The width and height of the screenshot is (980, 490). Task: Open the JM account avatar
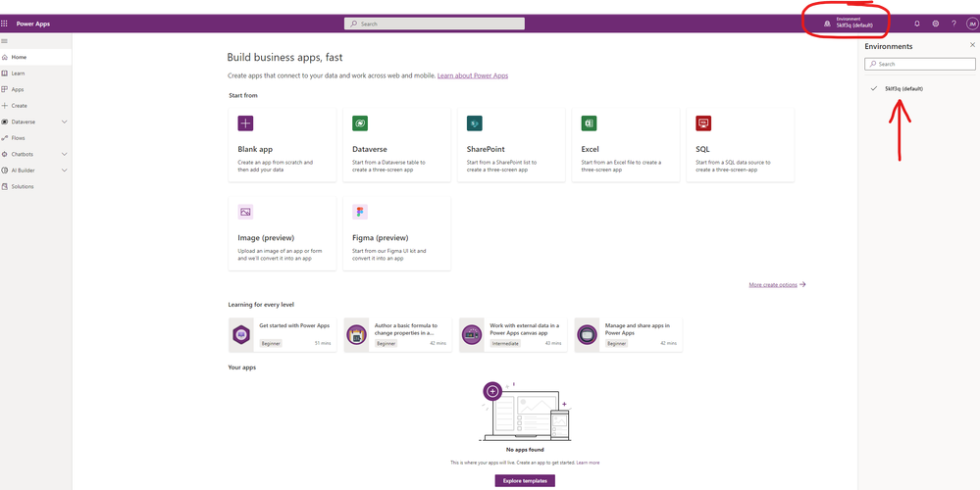tap(972, 24)
